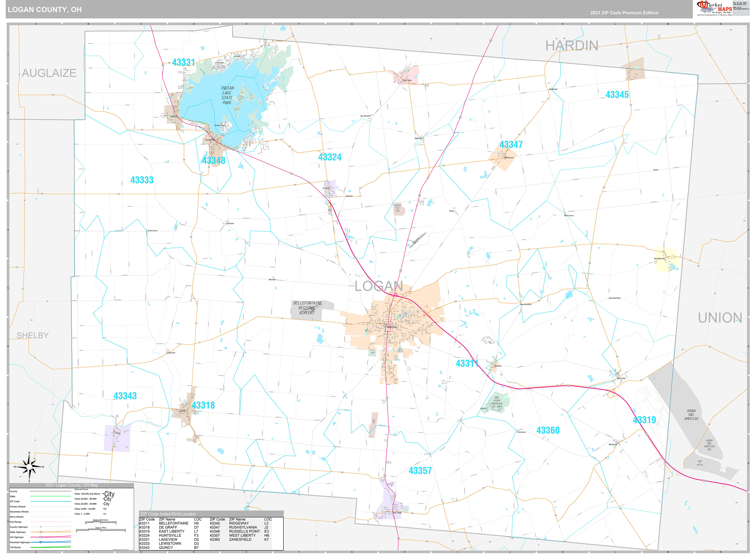Image resolution: width=756 pixels, height=554 pixels.
Task: Click the LOGAN COUNTY, OH title
Action: pos(45,9)
